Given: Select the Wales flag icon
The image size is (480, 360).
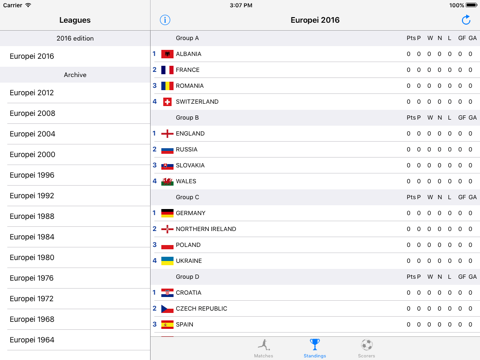Looking at the screenshot, I should pyautogui.click(x=167, y=181).
